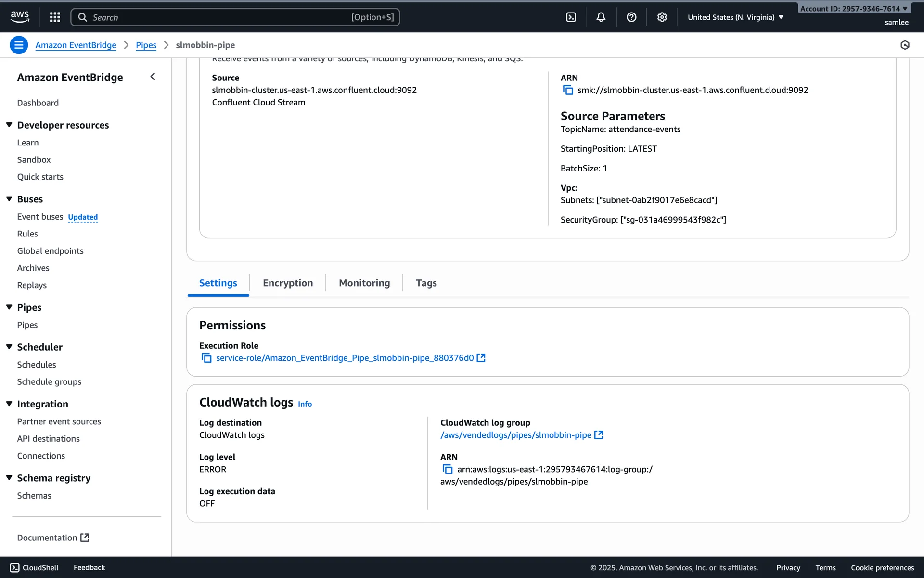Image resolution: width=924 pixels, height=578 pixels.
Task: Collapse the Developer resources section
Action: [x=9, y=125]
